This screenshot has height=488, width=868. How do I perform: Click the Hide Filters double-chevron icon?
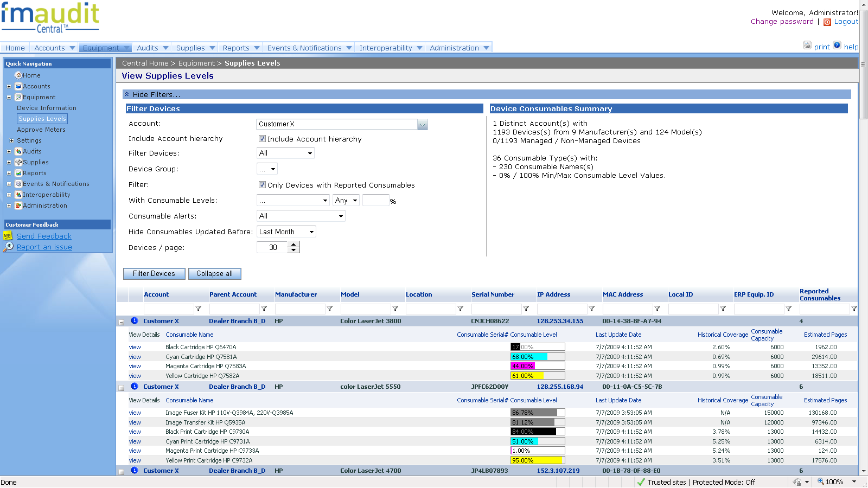(x=127, y=94)
